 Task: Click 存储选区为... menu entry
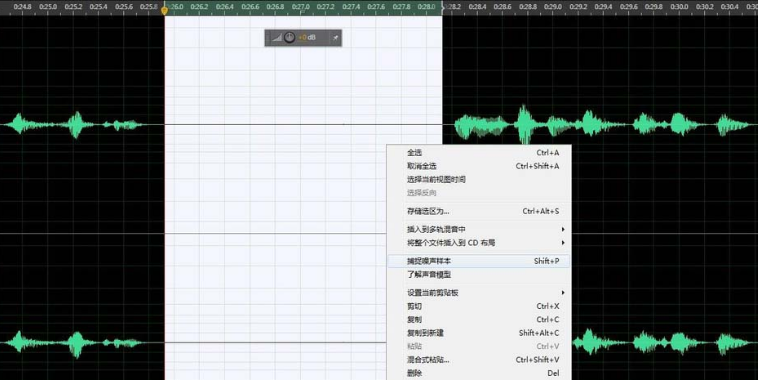click(x=479, y=211)
